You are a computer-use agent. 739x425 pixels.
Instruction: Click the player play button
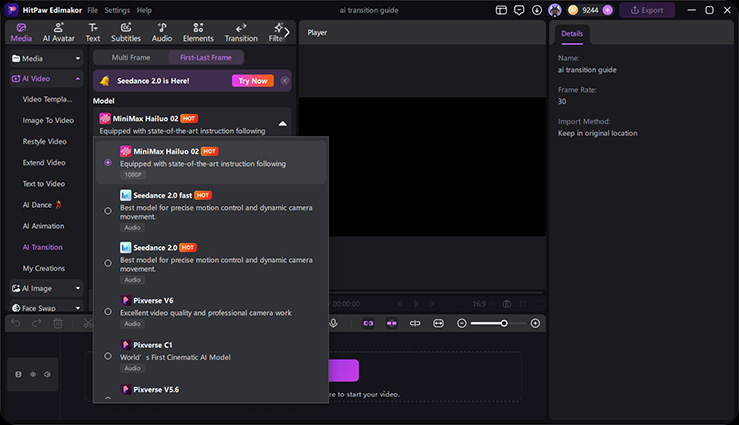(x=416, y=304)
